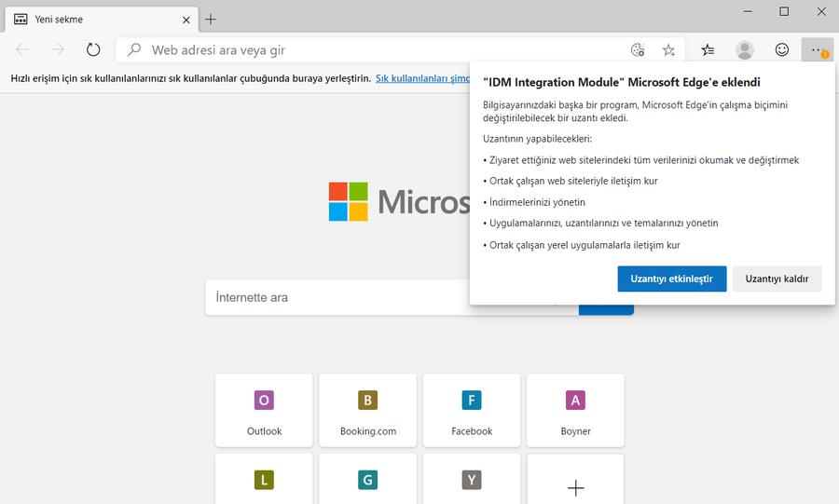This screenshot has width=839, height=504.
Task: Open the Boyner quick link tile
Action: click(x=575, y=411)
